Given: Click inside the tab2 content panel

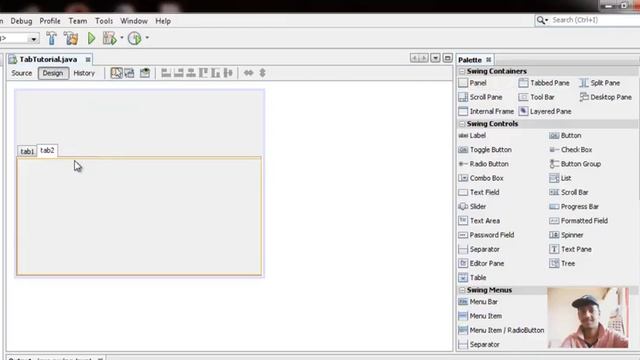Looking at the screenshot, I should (139, 216).
